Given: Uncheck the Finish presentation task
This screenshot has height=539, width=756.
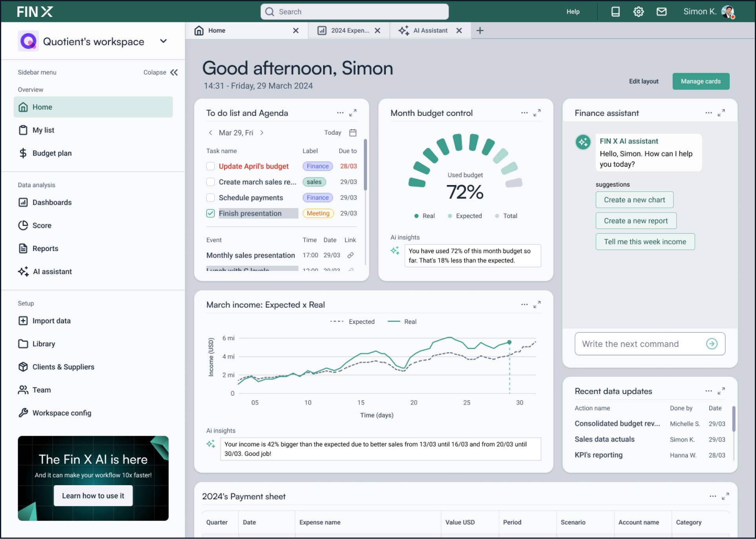Looking at the screenshot, I should coord(210,213).
